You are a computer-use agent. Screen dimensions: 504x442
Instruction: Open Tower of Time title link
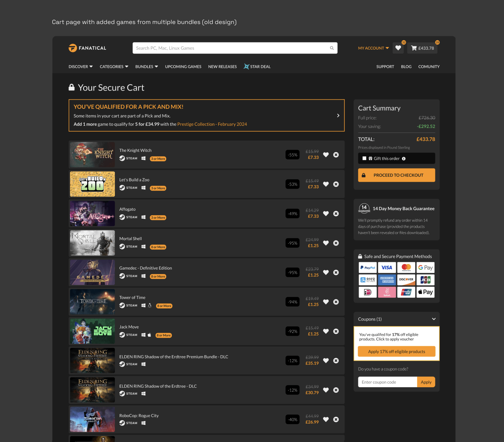click(x=132, y=297)
